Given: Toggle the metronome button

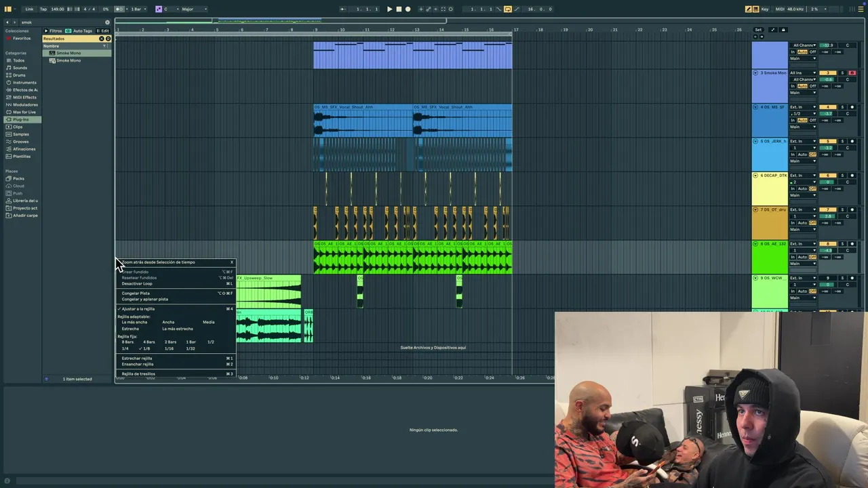Looking at the screenshot, I should coord(119,9).
